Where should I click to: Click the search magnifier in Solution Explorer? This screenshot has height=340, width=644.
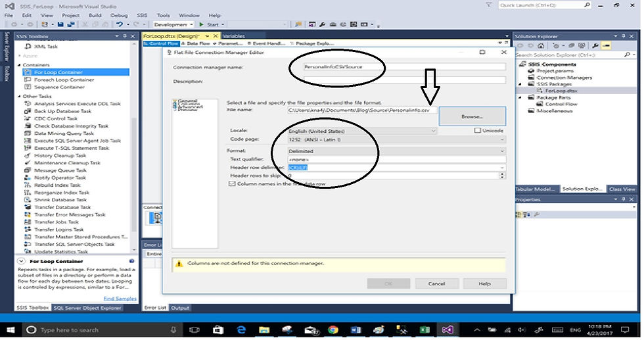[627, 55]
